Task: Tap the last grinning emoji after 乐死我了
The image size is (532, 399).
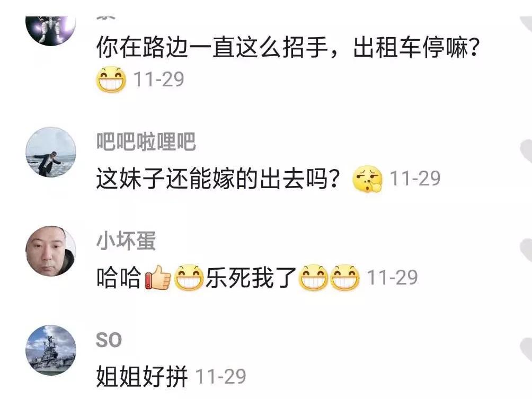Action: click(x=345, y=278)
